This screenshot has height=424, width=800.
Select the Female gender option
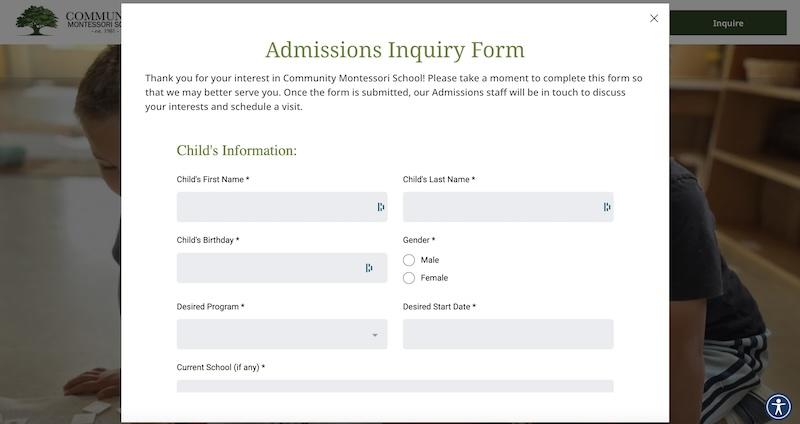pos(409,278)
